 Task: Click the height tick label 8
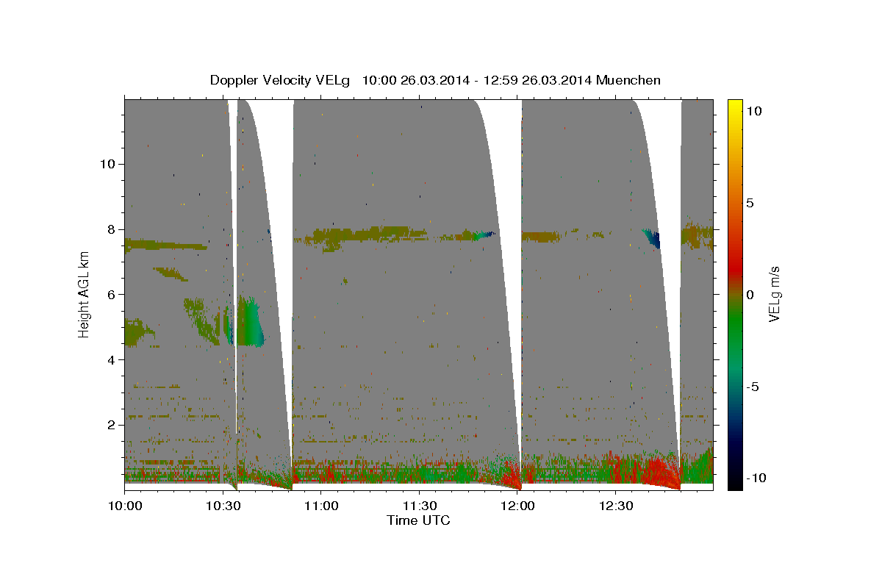pyautogui.click(x=112, y=229)
